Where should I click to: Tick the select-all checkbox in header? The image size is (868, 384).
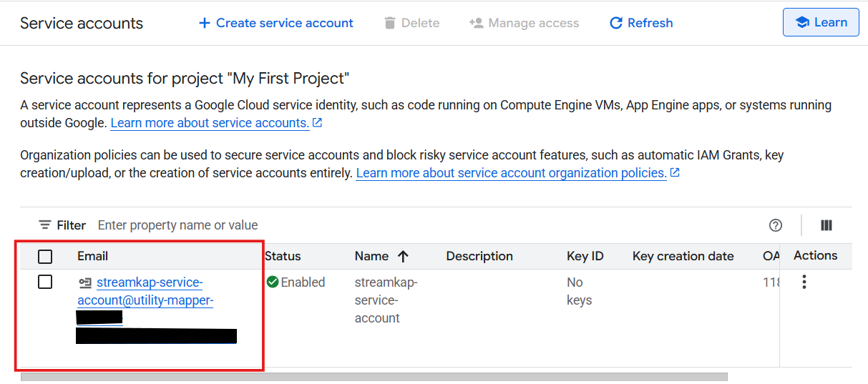pyautogui.click(x=45, y=256)
